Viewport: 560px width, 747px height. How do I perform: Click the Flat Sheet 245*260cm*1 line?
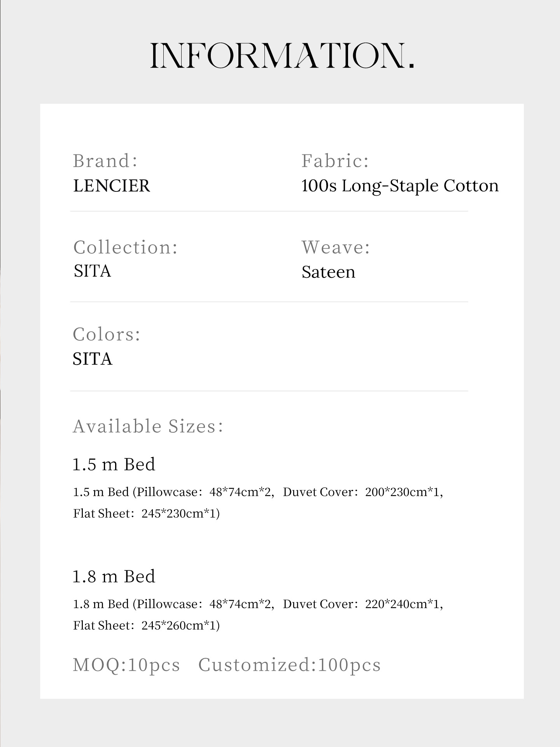click(x=147, y=626)
